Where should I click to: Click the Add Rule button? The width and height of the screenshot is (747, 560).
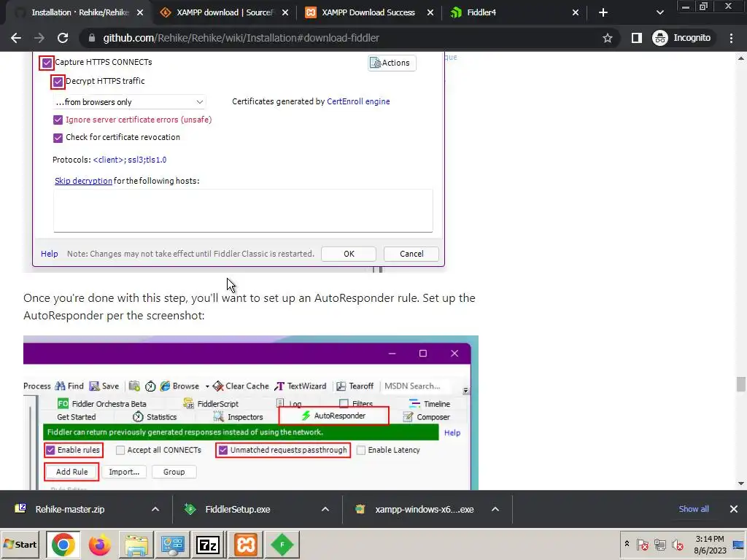point(72,472)
